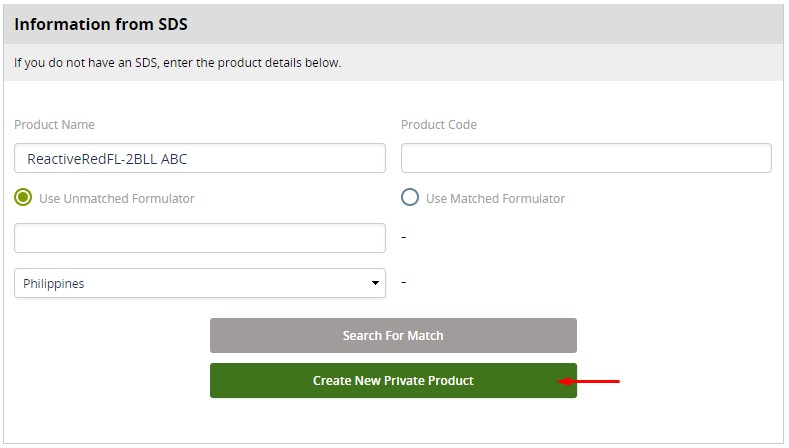Click the ReactiveRedFL-2BLL ABC text
Screen dimensions: 789x448
tap(107, 158)
